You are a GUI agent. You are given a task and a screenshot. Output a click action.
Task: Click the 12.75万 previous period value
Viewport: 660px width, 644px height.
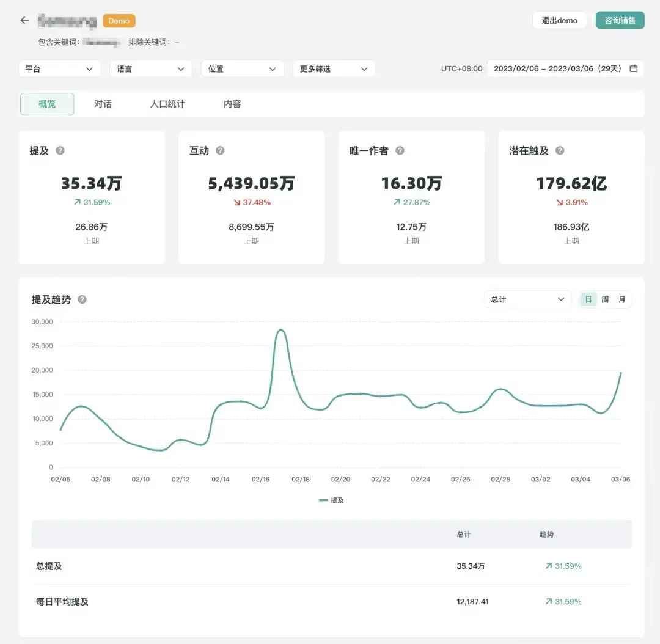point(411,227)
